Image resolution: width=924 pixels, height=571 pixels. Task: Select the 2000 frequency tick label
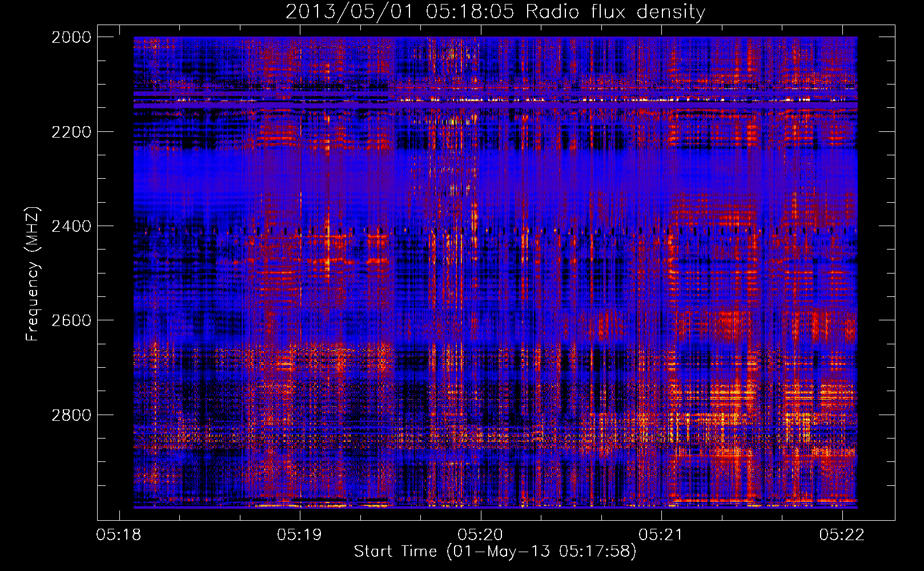click(71, 37)
